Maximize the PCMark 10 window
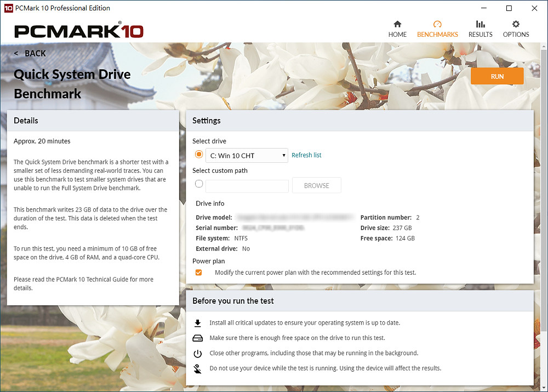 pyautogui.click(x=509, y=8)
